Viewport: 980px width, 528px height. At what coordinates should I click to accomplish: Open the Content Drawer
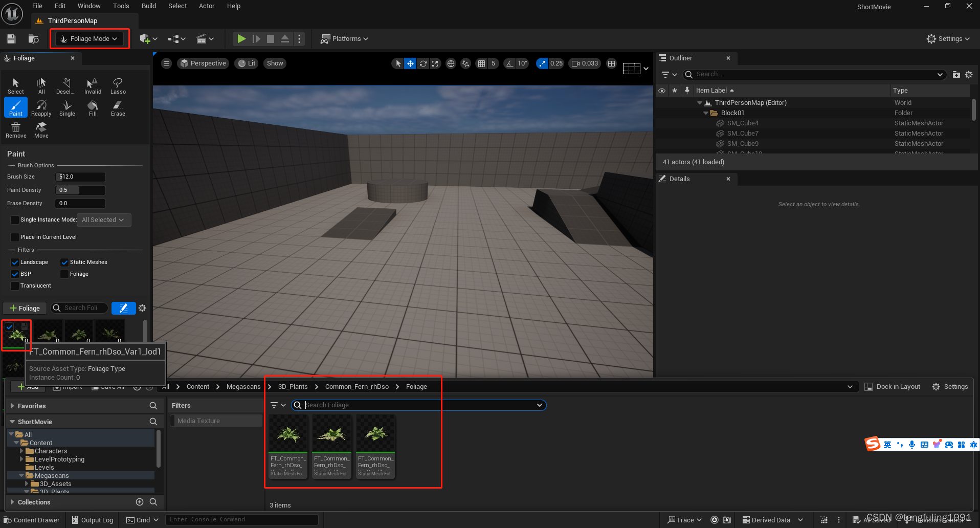(x=32, y=520)
